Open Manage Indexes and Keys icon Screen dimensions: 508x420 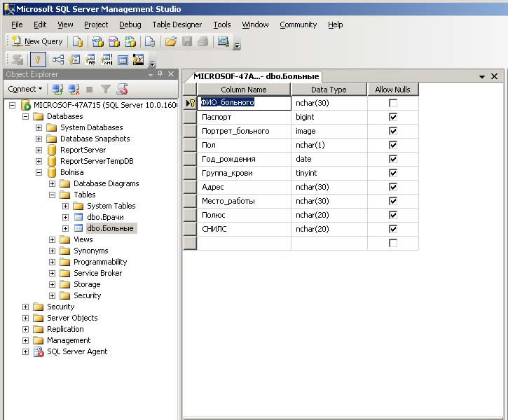tap(74, 60)
